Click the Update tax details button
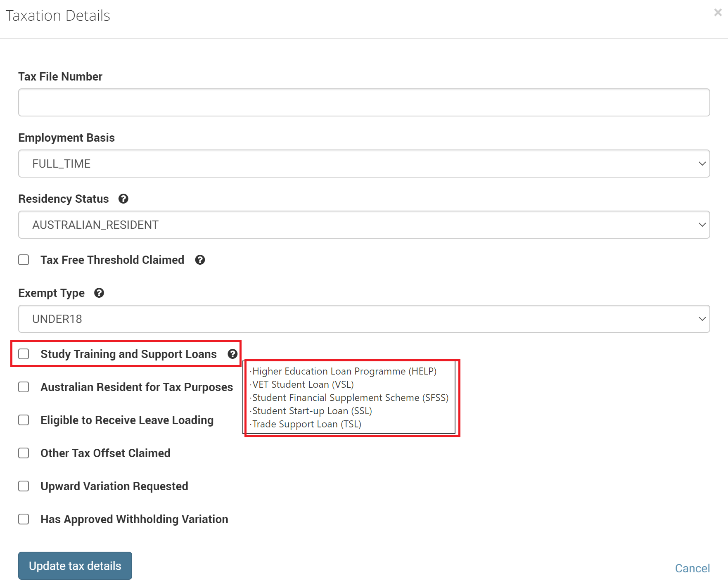 pos(75,566)
